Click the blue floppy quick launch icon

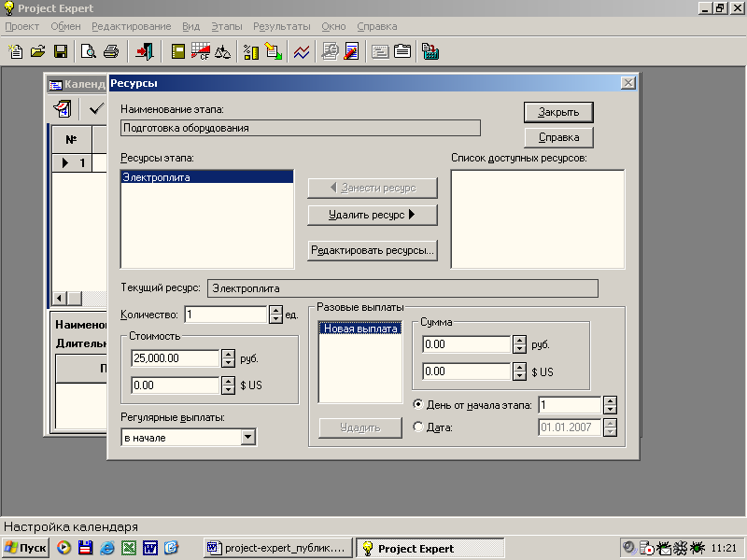coord(85,548)
